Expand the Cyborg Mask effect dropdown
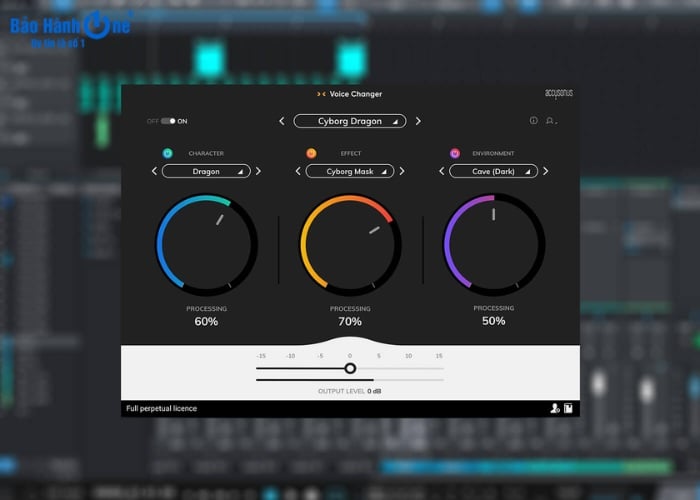Screen dimensions: 700x500 coord(349,171)
